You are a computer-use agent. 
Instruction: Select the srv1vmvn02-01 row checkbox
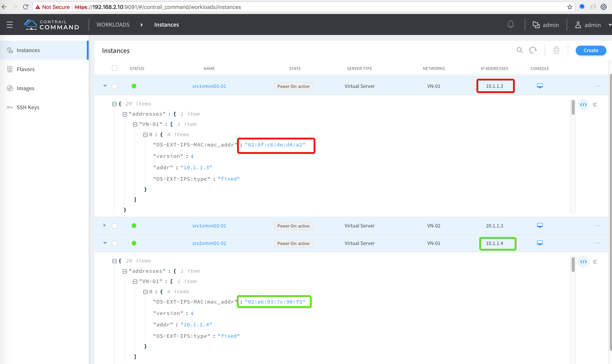[x=115, y=226]
